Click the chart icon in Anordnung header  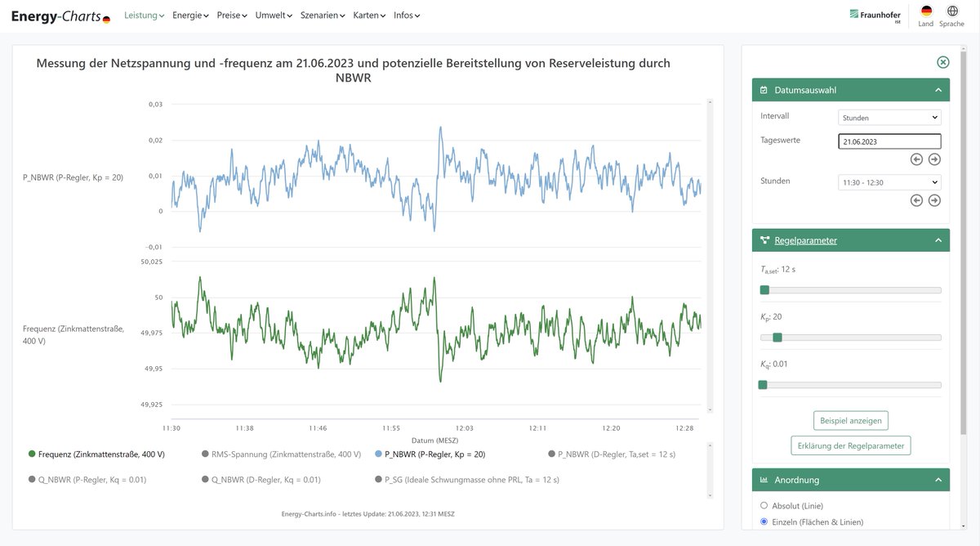(764, 480)
